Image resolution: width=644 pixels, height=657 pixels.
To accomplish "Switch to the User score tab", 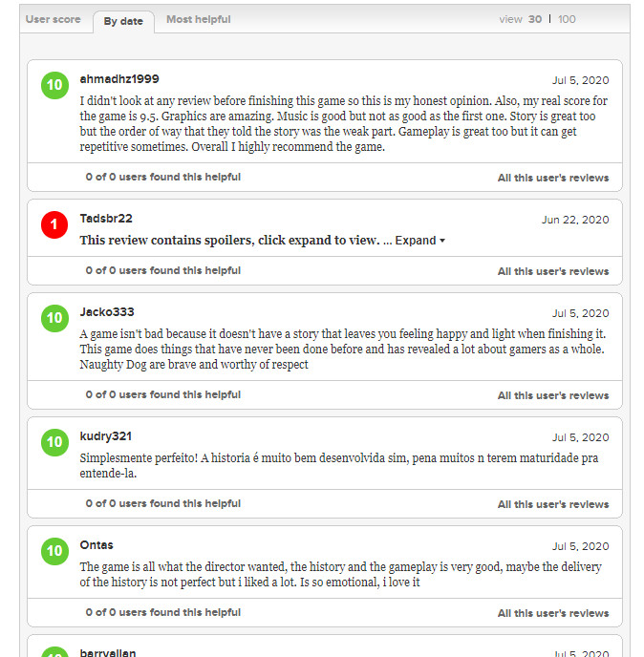I will [54, 19].
